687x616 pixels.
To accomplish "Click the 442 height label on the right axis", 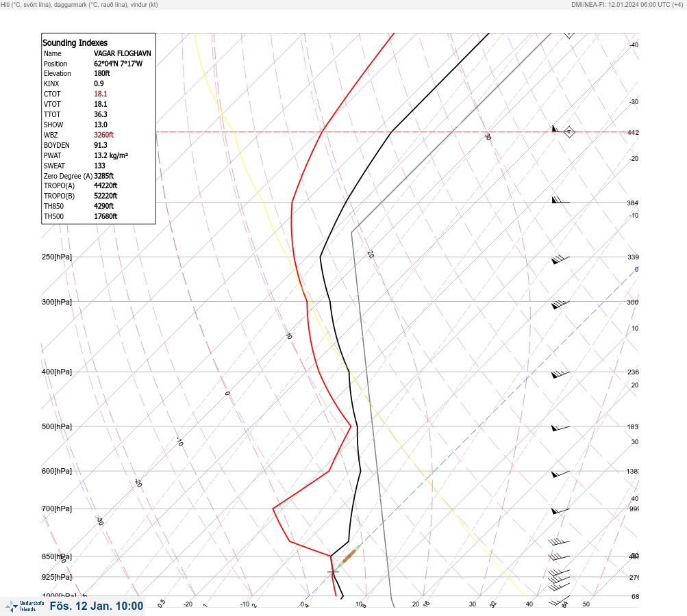I will (633, 132).
